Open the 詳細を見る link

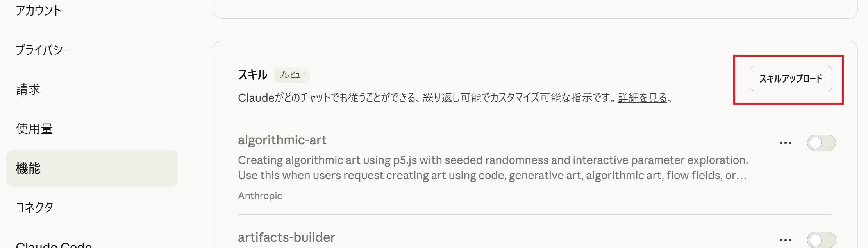(x=642, y=98)
